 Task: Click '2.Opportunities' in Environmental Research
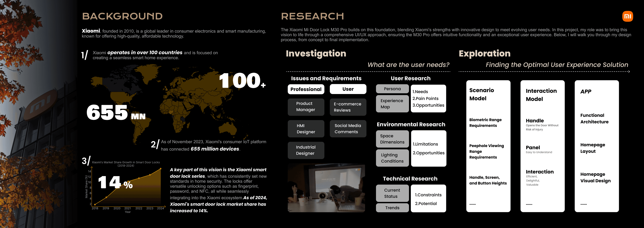point(428,153)
